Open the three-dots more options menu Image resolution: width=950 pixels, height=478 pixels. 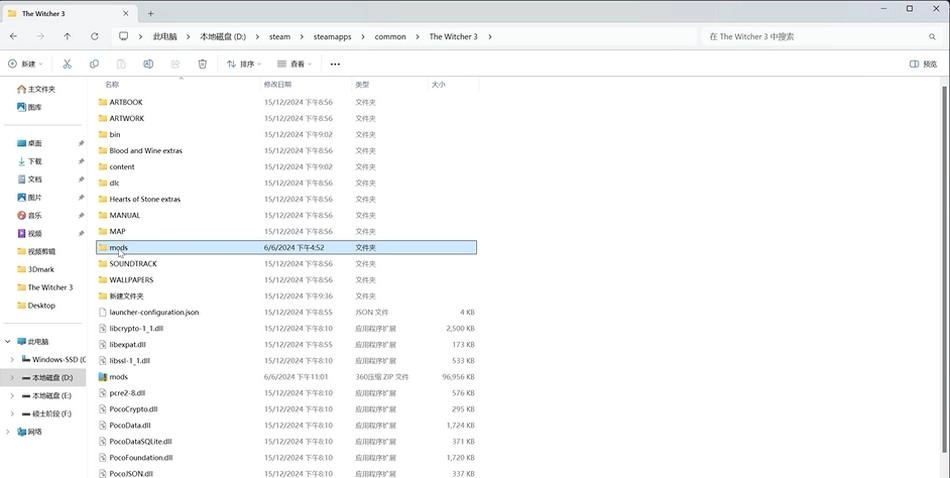pos(335,64)
